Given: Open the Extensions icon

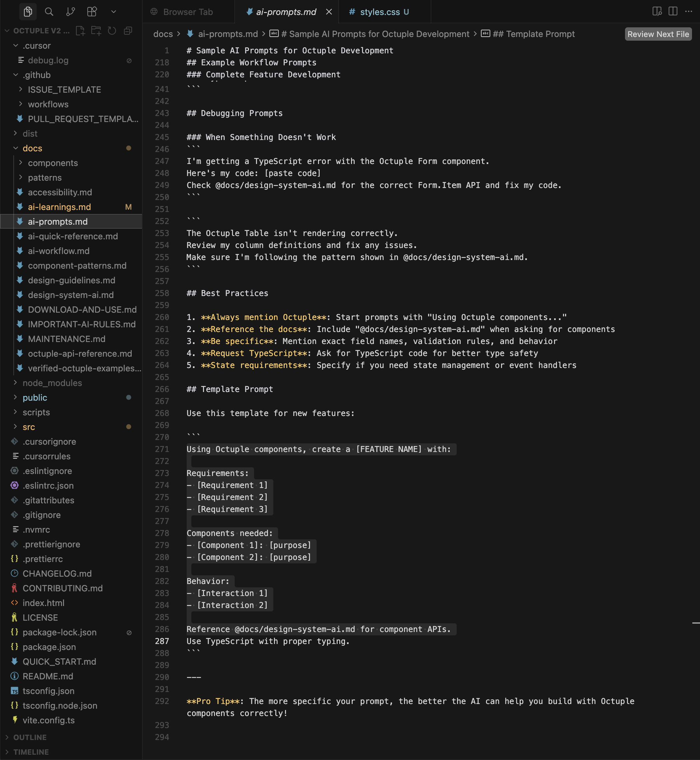Looking at the screenshot, I should 92,12.
